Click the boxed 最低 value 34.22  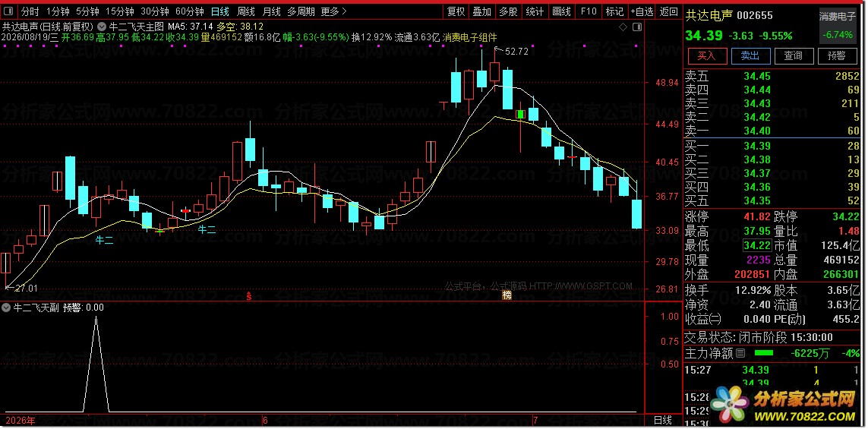pos(756,245)
